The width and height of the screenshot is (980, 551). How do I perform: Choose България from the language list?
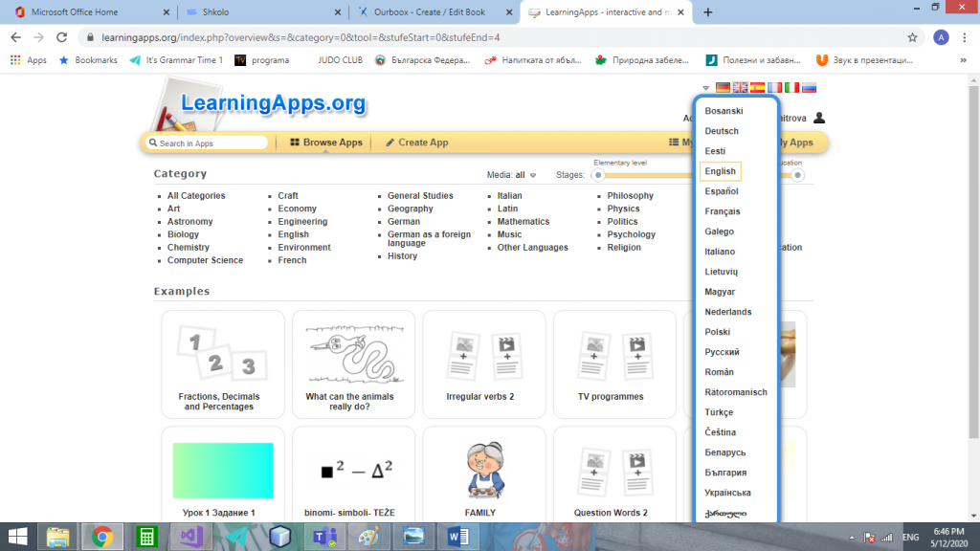[725, 473]
